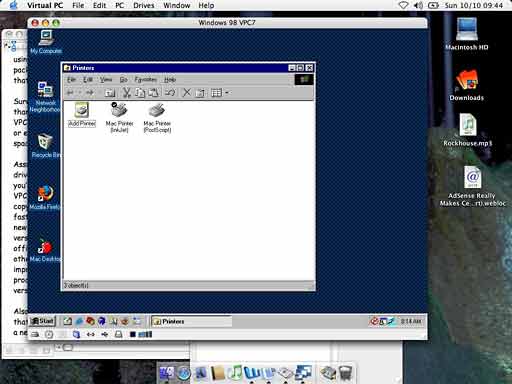
Task: Click the Back arrow in Printers toolbar
Action: tap(70, 93)
